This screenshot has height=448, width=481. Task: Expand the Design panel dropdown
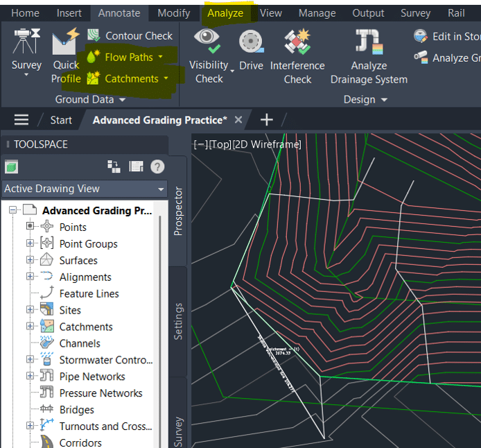(365, 99)
